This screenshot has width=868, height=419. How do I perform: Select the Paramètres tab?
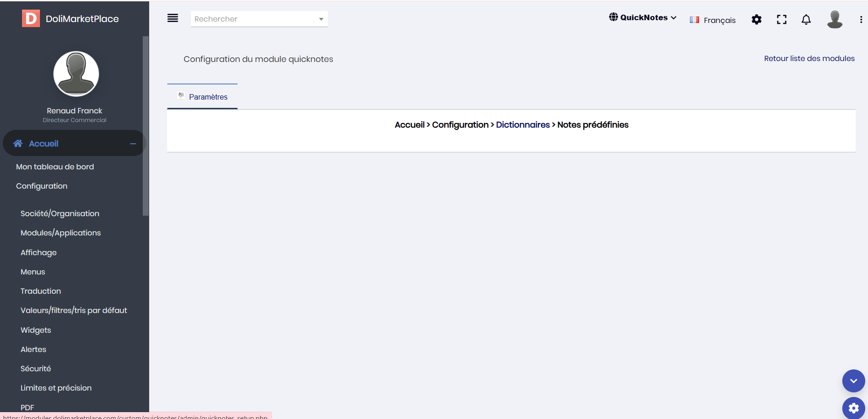pyautogui.click(x=202, y=96)
